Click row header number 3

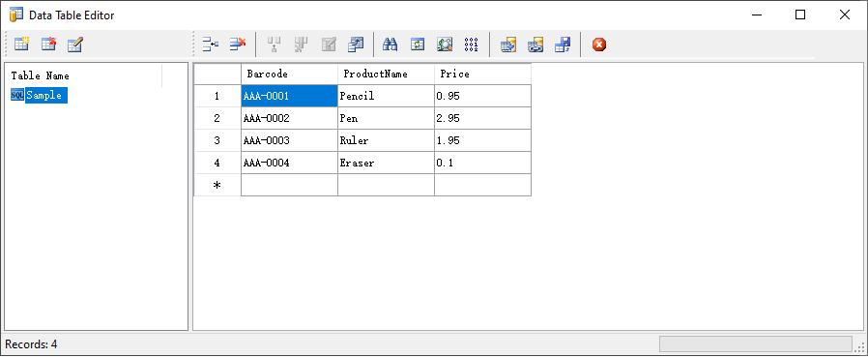217,140
